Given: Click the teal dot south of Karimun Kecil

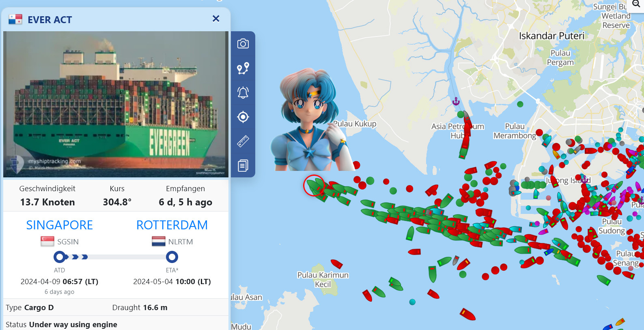Looking at the screenshot, I should pyautogui.click(x=413, y=302).
